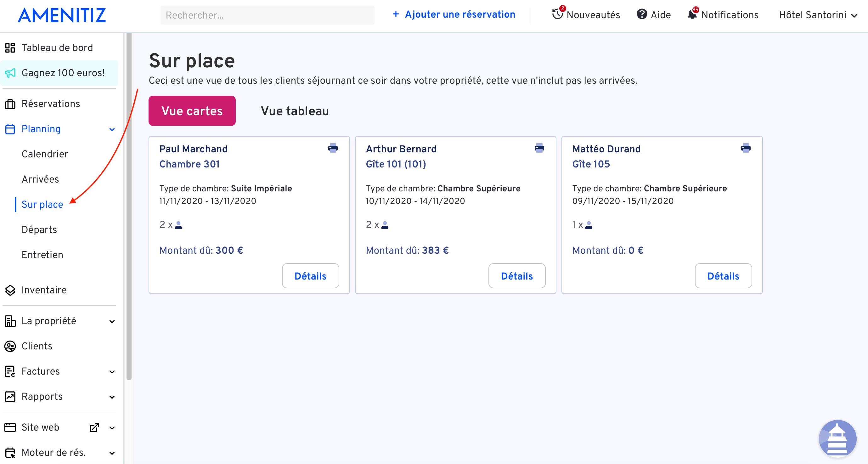
Task: Expand the Factures submenu
Action: tap(112, 372)
